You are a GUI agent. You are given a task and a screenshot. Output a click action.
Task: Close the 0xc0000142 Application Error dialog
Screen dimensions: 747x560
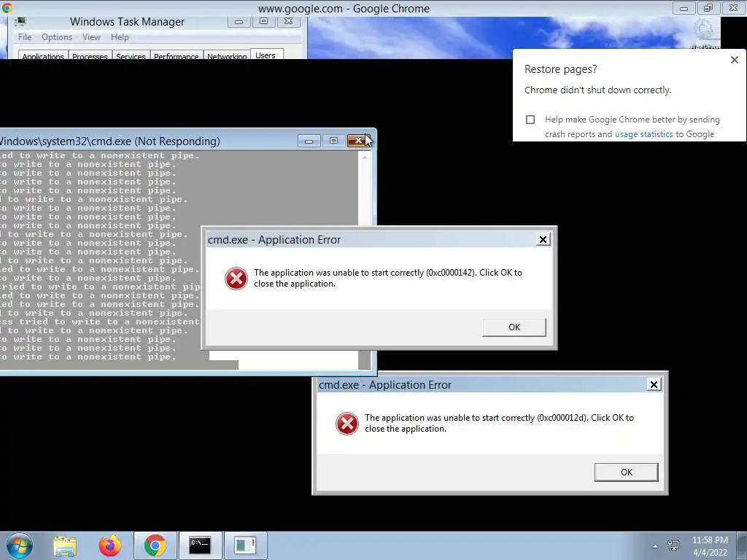tap(543, 239)
